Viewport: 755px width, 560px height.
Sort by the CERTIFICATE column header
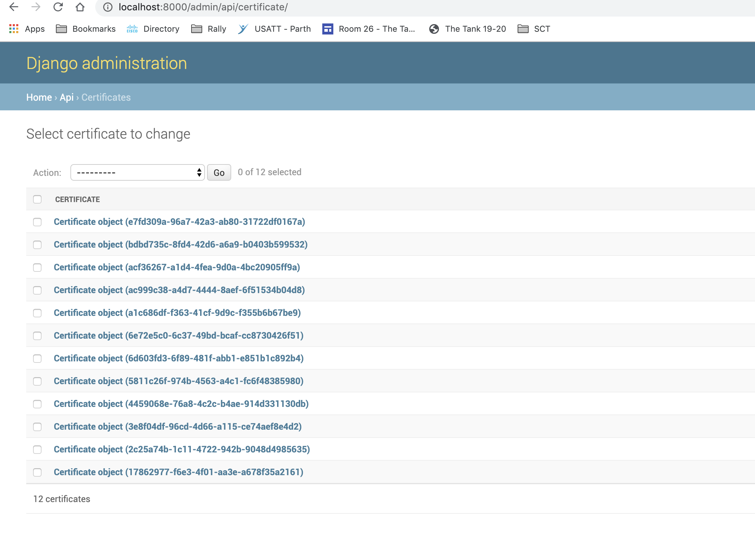(78, 199)
